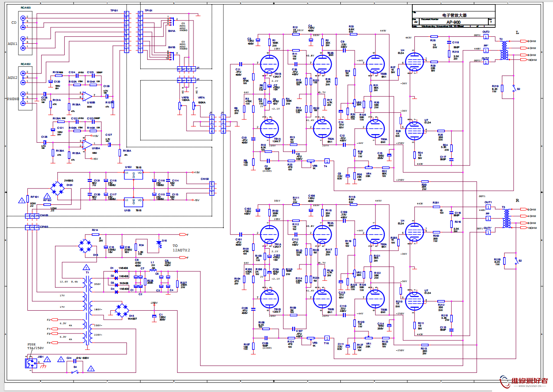Click the '12.6V 0.4A' winding label

[69, 282]
